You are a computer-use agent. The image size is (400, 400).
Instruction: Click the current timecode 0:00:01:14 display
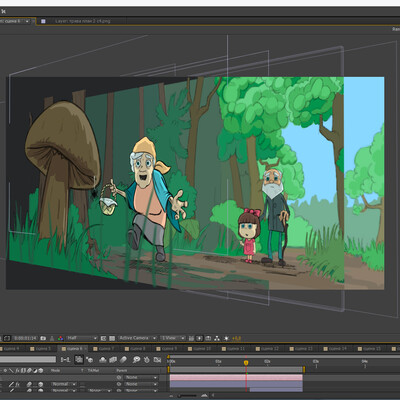(x=26, y=338)
